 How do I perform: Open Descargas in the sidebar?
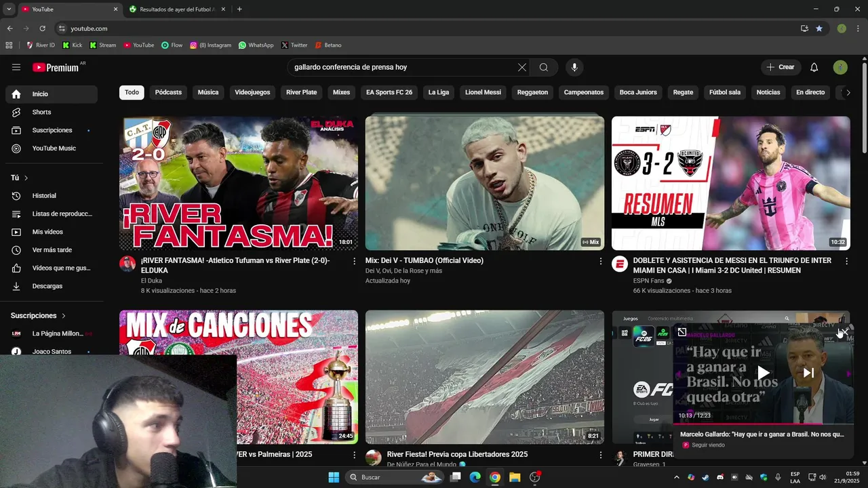52,286
